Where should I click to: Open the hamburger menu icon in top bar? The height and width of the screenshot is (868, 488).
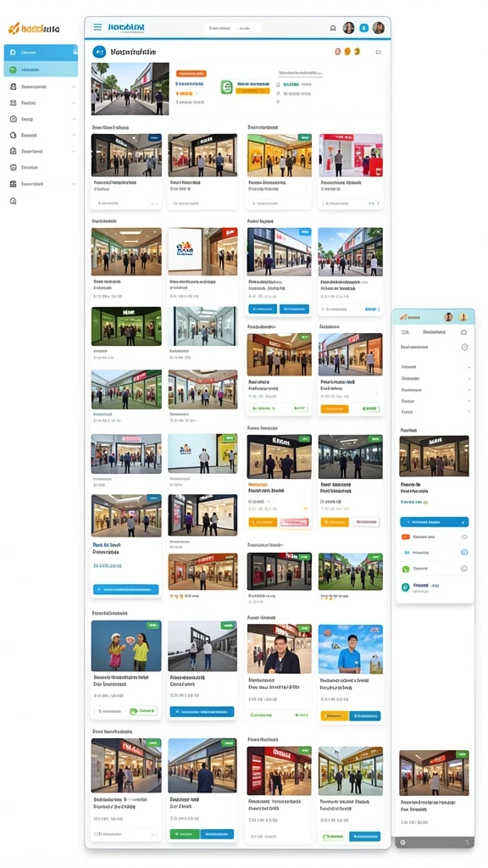[98, 26]
